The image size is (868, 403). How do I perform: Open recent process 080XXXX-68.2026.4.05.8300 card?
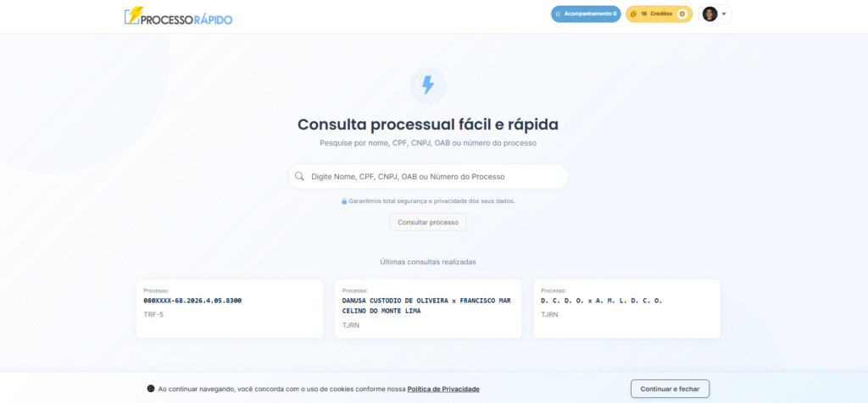click(230, 309)
